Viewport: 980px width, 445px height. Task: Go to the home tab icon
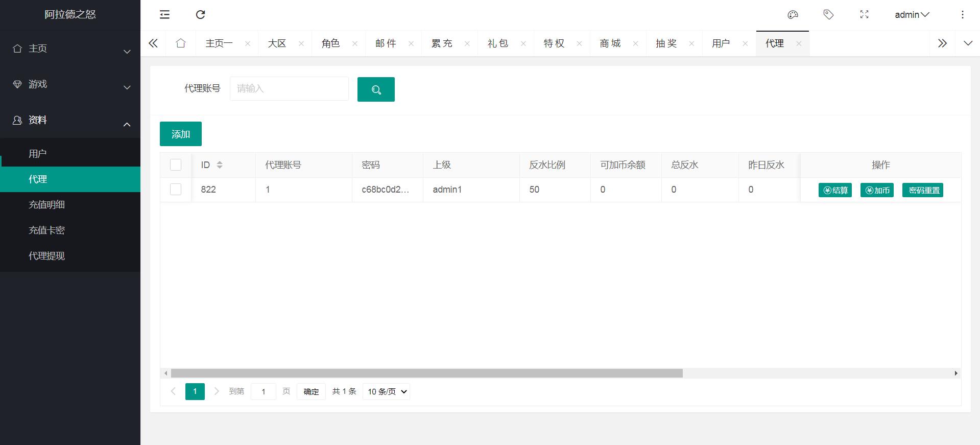pos(181,43)
